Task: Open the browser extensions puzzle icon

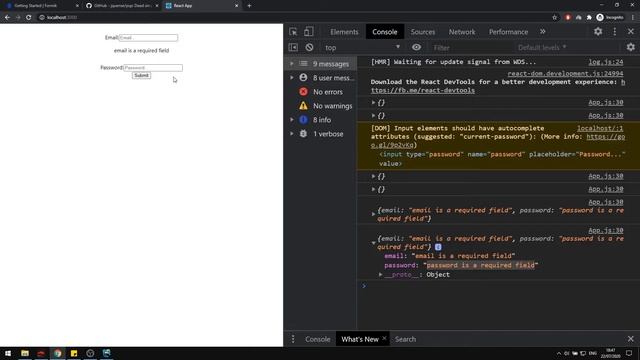Action: pyautogui.click(x=589, y=18)
